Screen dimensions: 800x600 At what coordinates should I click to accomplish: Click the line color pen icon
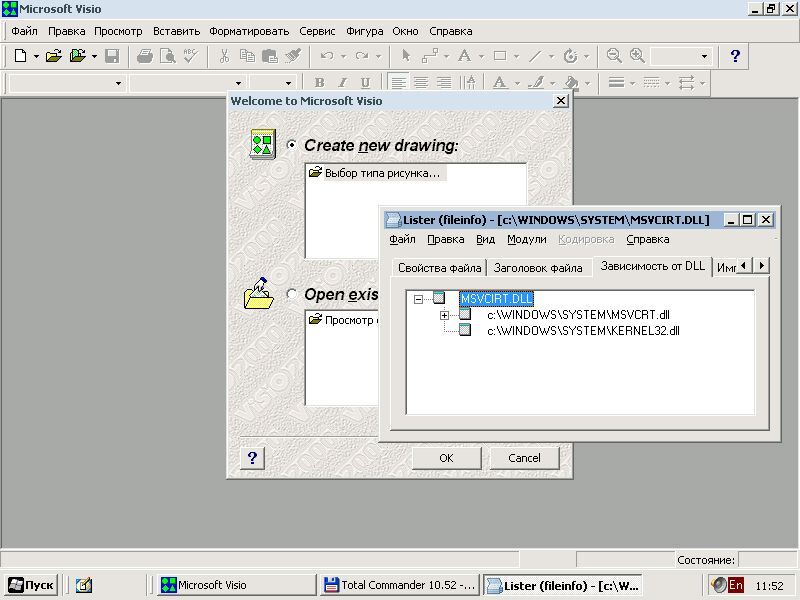click(x=535, y=83)
